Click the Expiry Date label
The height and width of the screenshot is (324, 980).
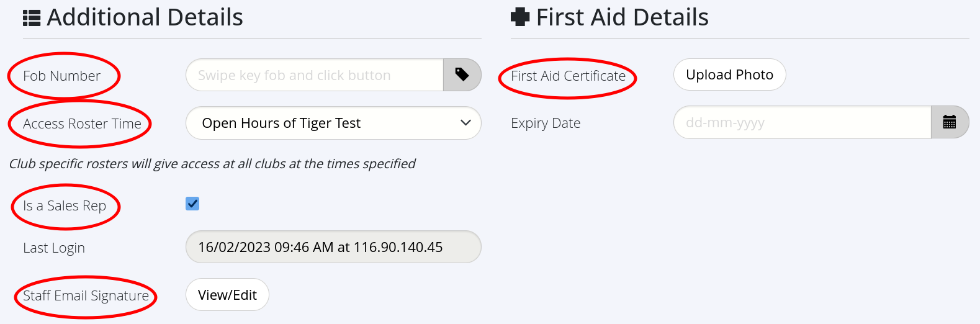point(546,123)
